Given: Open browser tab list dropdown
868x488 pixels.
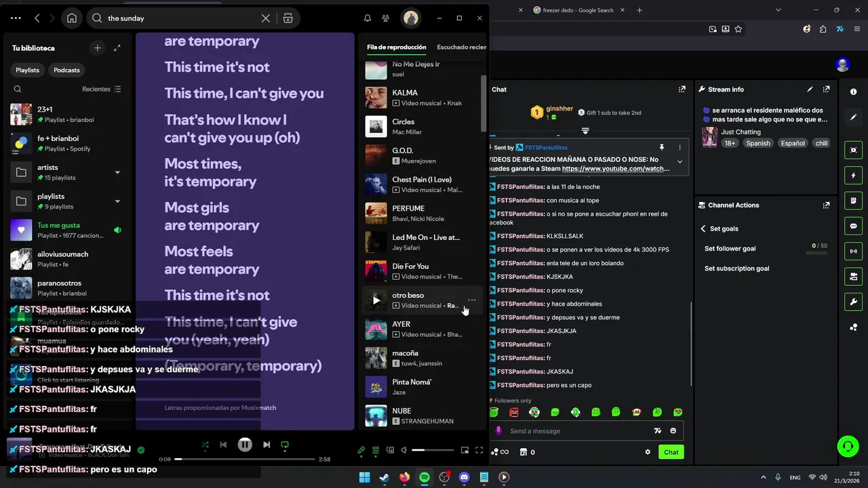Looking at the screenshot, I should 778,9.
